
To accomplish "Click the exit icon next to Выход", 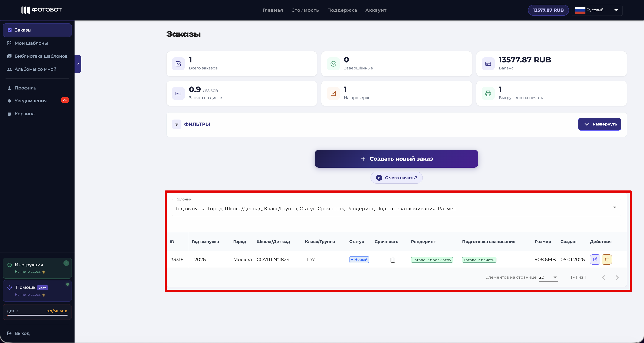I will (9, 333).
